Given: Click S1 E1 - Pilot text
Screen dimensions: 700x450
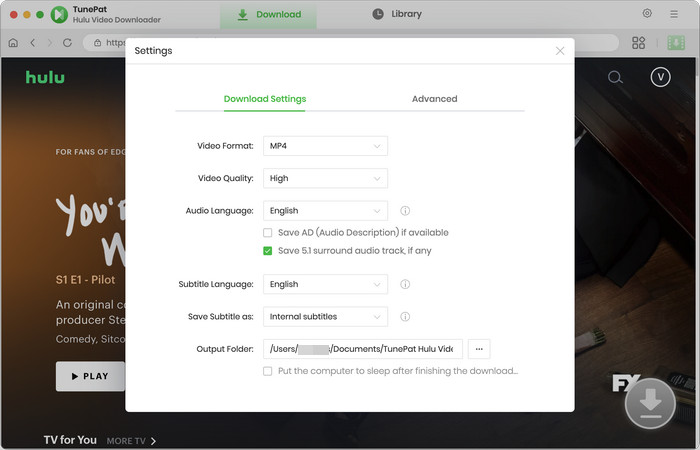Looking at the screenshot, I should coord(85,280).
